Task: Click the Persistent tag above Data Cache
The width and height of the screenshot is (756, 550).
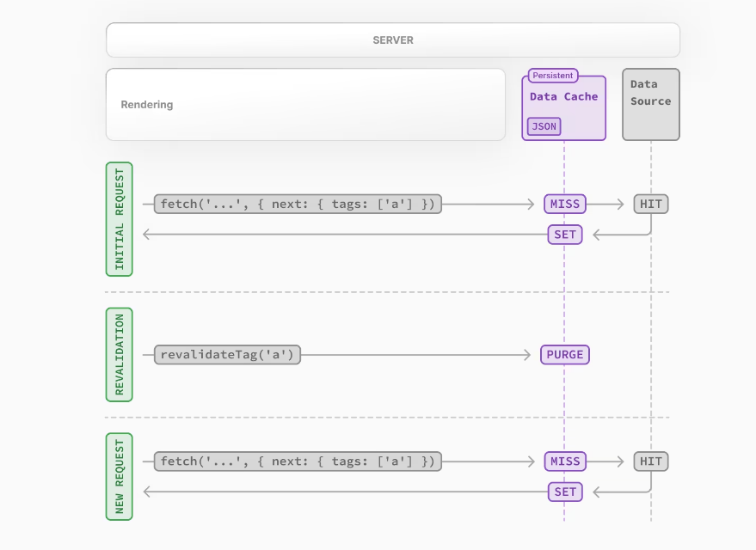Action: (x=552, y=76)
